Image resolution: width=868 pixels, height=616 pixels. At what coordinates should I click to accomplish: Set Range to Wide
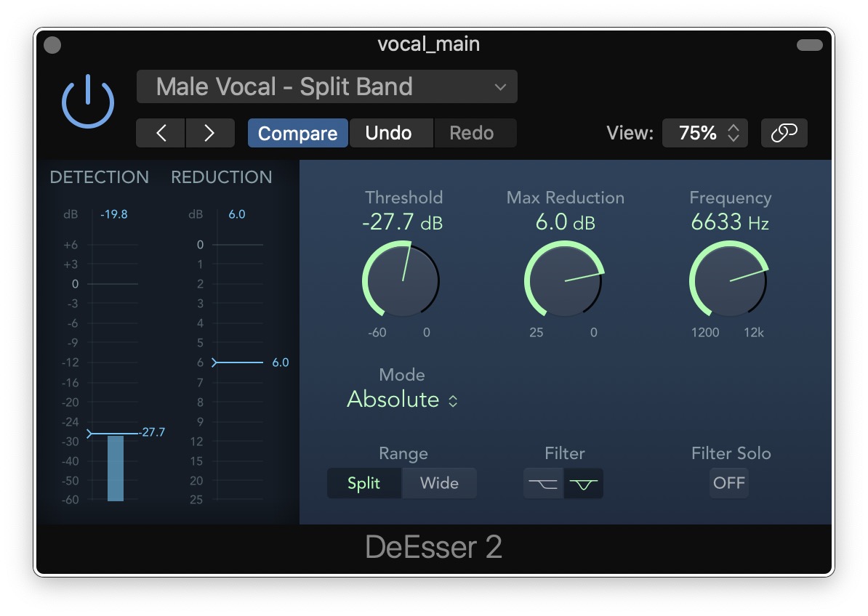(439, 484)
